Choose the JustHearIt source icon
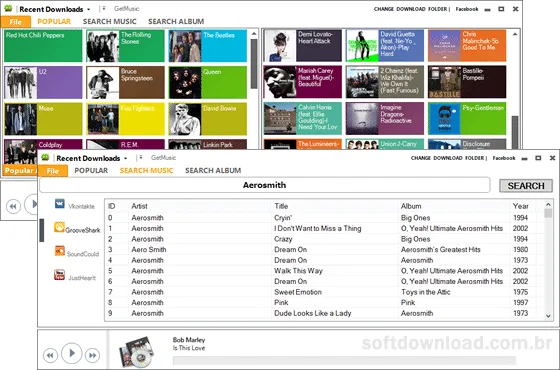560x370 pixels. pyautogui.click(x=59, y=275)
